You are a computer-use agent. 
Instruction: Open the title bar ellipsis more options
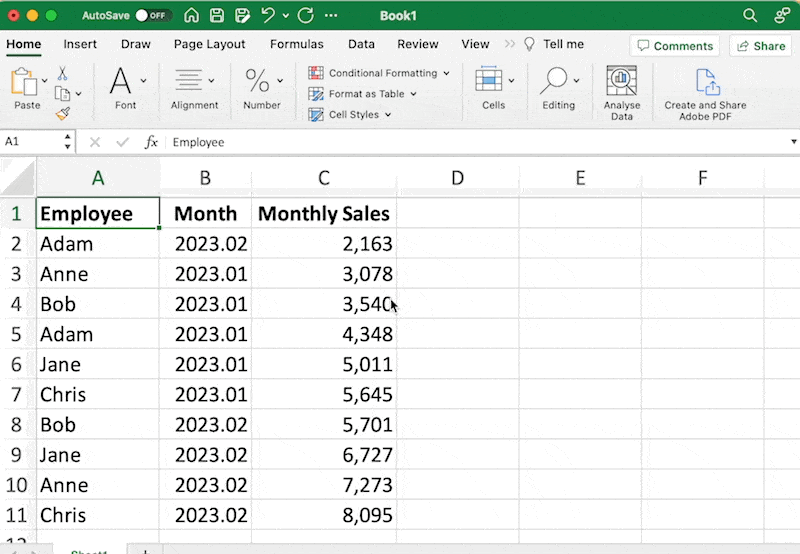point(331,16)
